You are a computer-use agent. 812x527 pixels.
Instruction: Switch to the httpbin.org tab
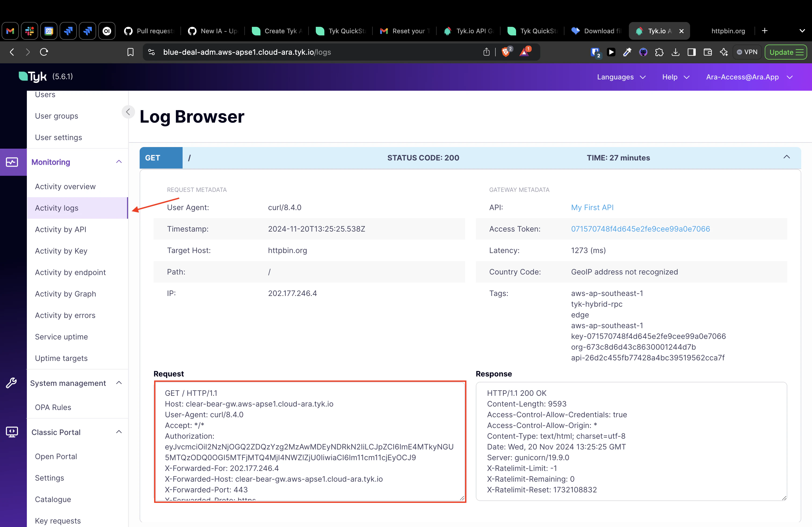728,31
